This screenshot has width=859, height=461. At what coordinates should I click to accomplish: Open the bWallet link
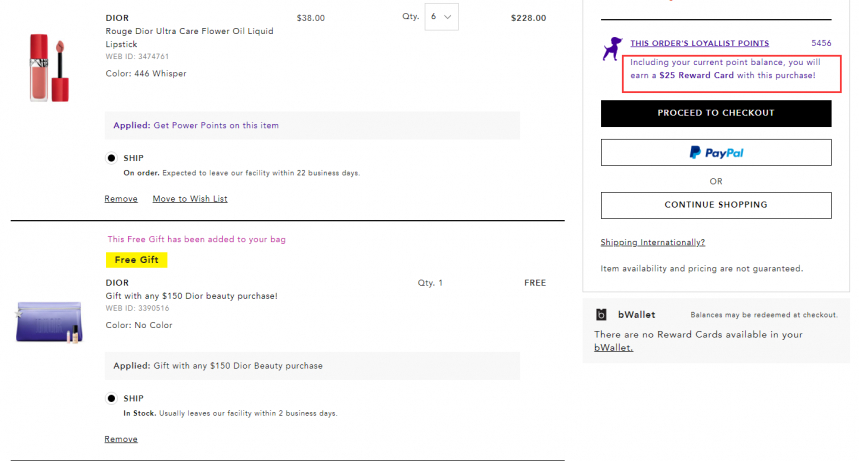click(x=614, y=348)
